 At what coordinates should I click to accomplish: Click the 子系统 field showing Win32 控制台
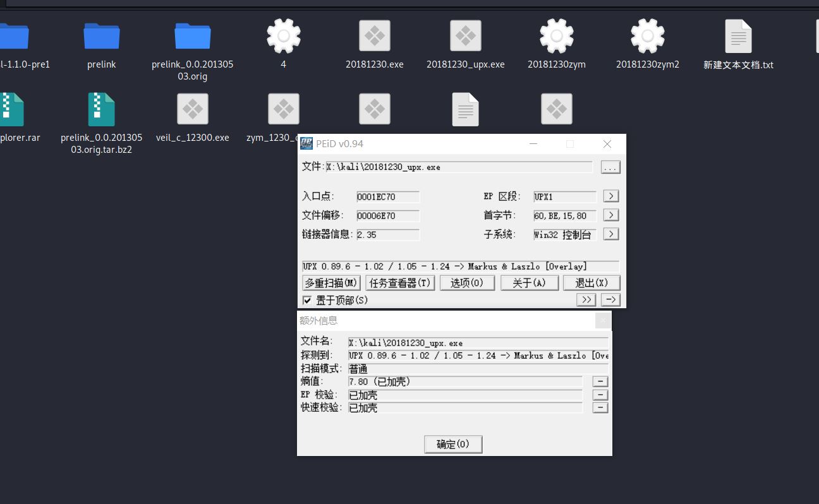pyautogui.click(x=565, y=235)
